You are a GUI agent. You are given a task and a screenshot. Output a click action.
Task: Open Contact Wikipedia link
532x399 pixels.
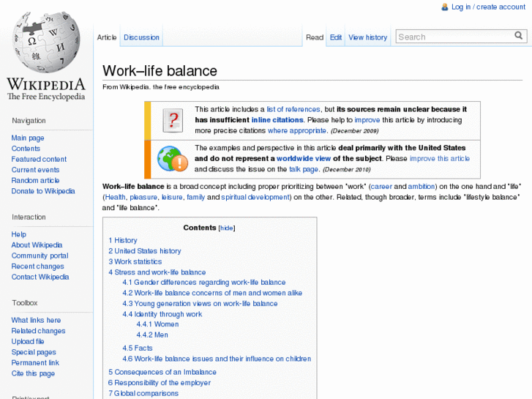point(40,277)
